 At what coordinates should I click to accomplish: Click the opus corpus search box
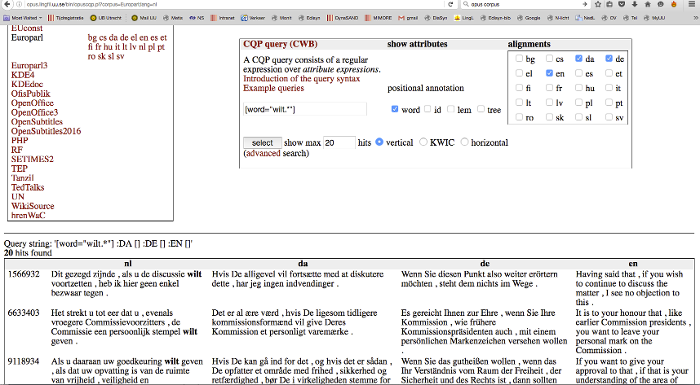(525, 4)
